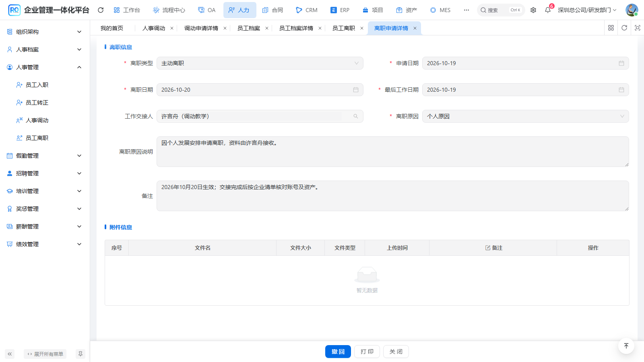Expand the 人事档案 menu

[45, 49]
